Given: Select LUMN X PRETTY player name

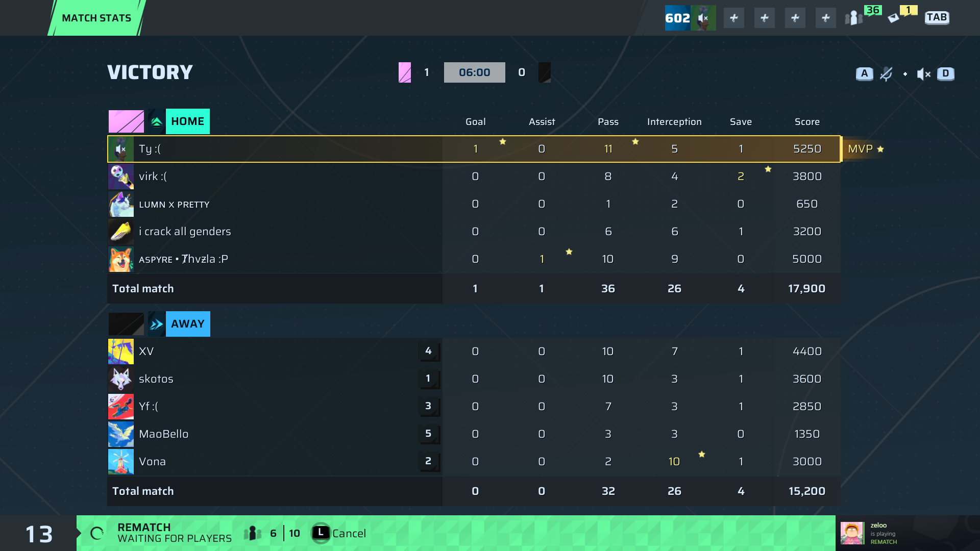Looking at the screenshot, I should (174, 205).
